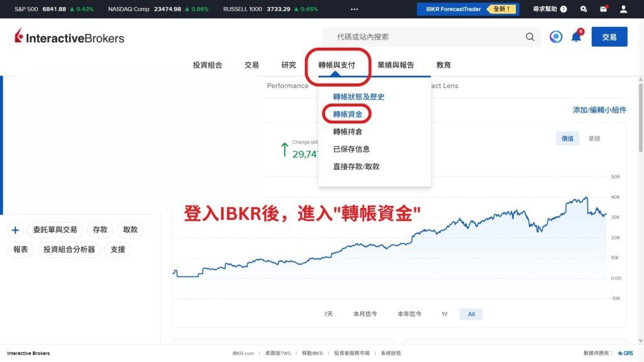This screenshot has height=362, width=644.
Task: Open the 轉帳與支付 dropdown menu
Action: point(338,65)
